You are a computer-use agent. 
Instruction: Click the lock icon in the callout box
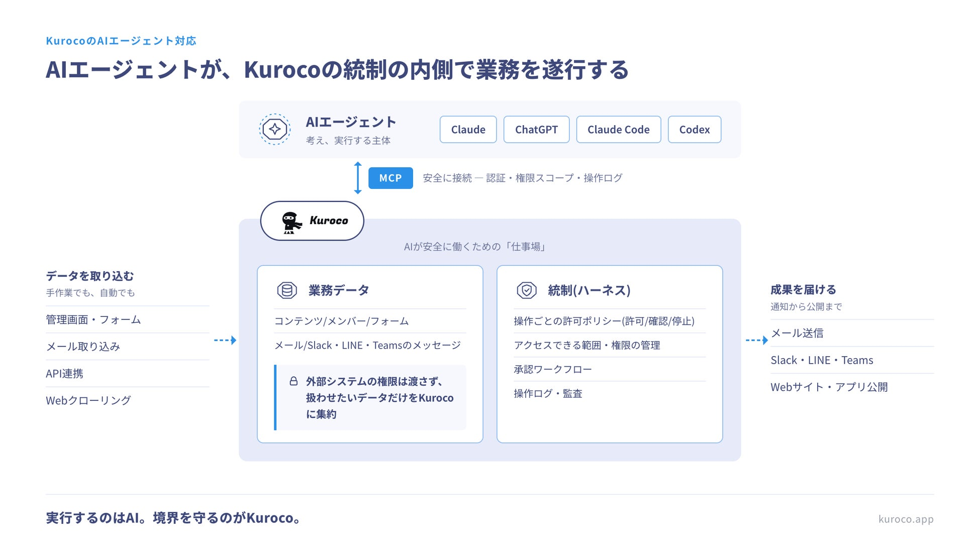pos(293,381)
